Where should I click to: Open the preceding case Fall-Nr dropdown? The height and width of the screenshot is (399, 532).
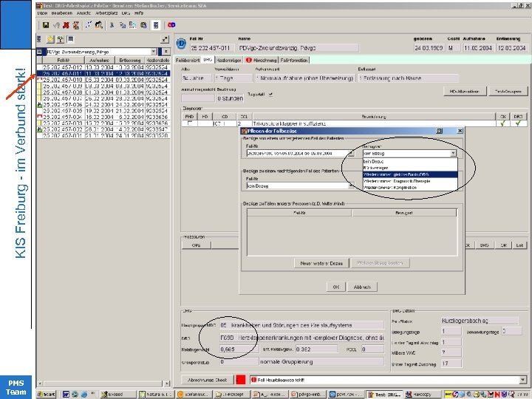click(x=351, y=154)
